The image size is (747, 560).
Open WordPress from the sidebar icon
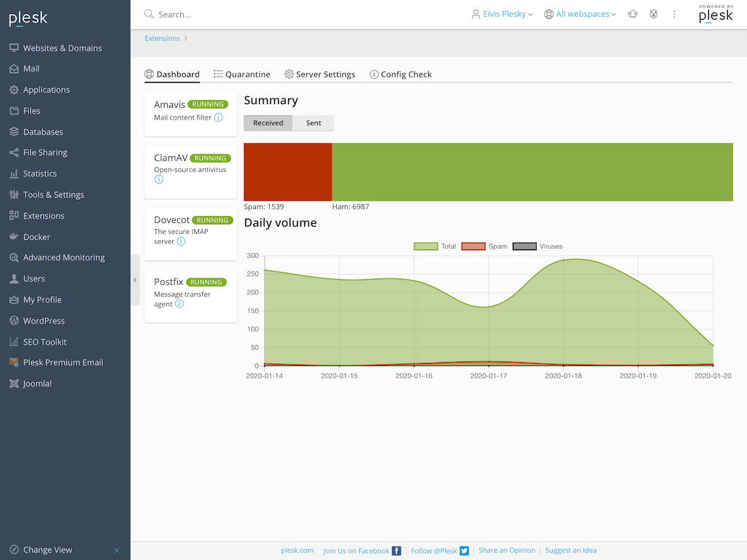click(14, 321)
